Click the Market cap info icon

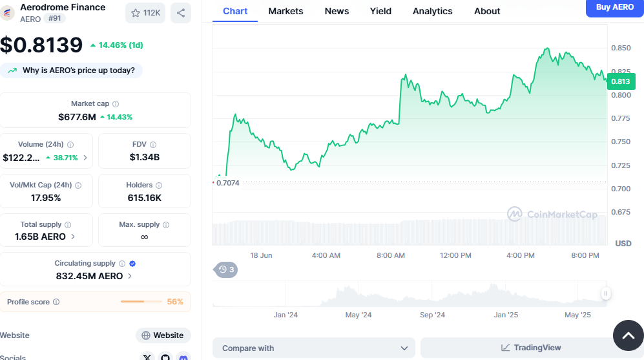[x=116, y=104]
